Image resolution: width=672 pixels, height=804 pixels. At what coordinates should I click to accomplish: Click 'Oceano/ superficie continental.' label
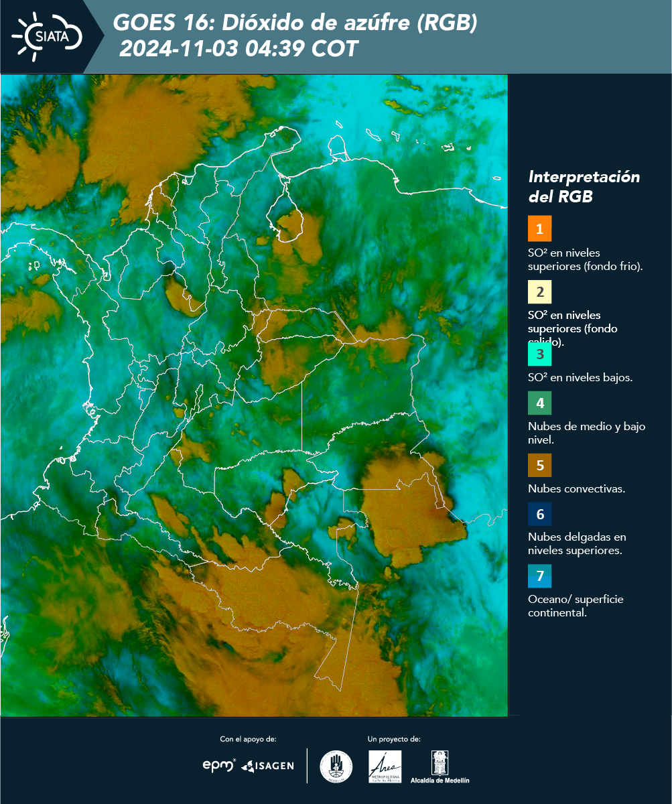pyautogui.click(x=576, y=606)
